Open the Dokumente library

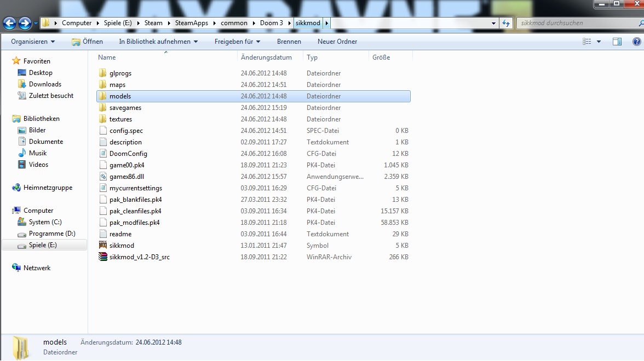46,142
